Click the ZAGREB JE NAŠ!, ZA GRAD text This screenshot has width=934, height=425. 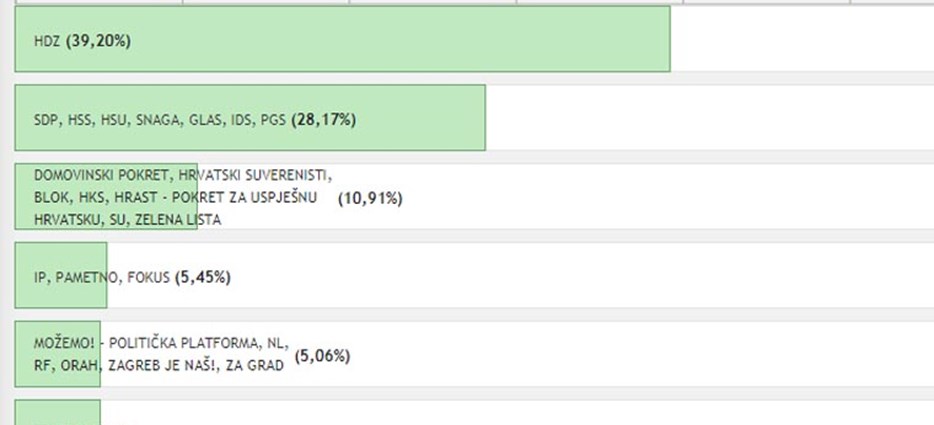pyautogui.click(x=196, y=365)
